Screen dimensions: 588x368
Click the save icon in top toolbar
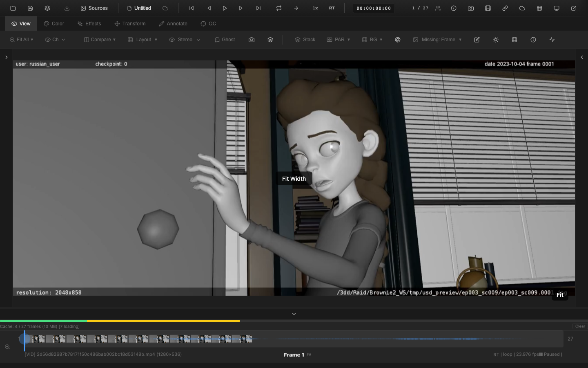[30, 8]
